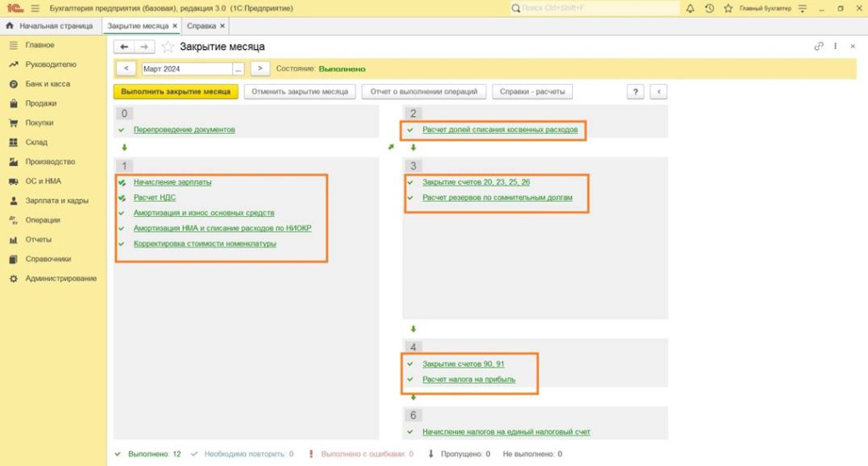Click the back navigation arrow
This screenshot has height=466, width=868.
click(x=125, y=47)
